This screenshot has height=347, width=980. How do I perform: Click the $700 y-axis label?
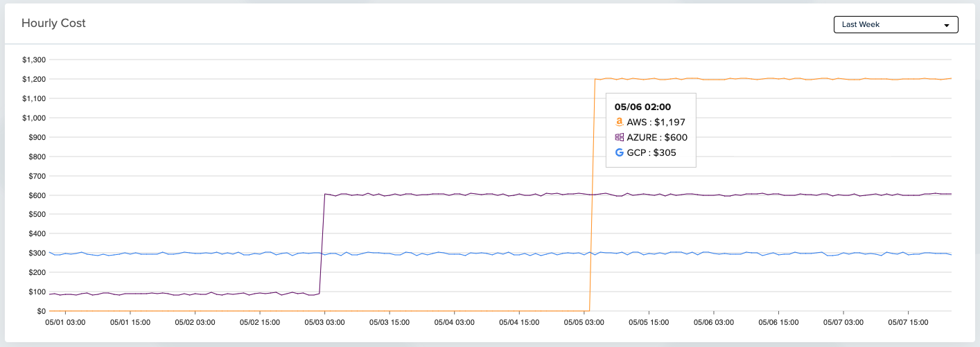tap(37, 176)
